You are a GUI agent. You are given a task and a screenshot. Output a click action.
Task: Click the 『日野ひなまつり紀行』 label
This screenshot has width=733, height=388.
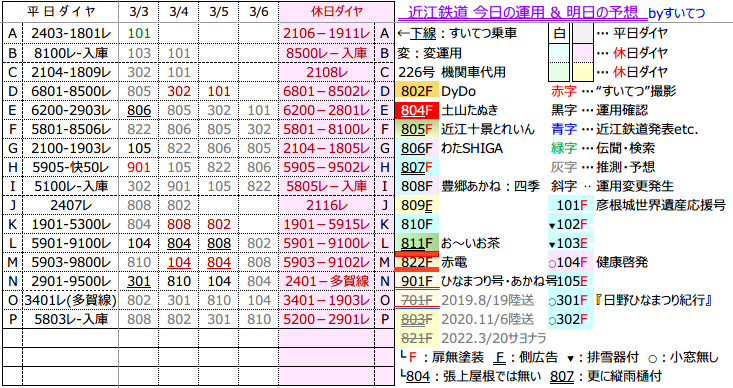tap(654, 300)
